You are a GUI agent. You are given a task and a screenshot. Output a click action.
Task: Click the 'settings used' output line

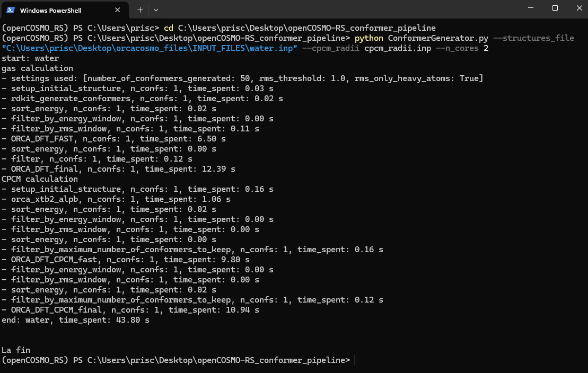pyautogui.click(x=243, y=78)
